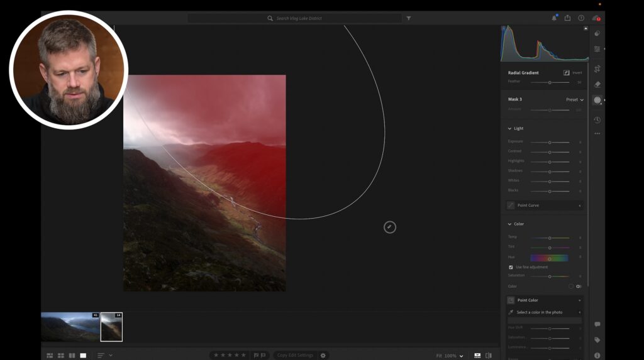
Task: Click the Copy Edit Settings button
Action: pos(295,355)
